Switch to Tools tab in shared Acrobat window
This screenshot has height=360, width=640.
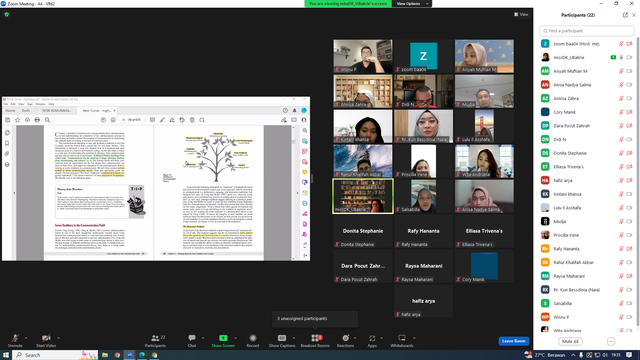(x=26, y=111)
